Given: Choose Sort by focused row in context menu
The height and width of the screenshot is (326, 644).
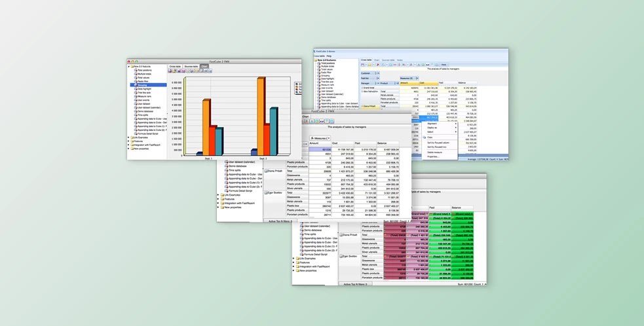Looking at the screenshot, I should pyautogui.click(x=440, y=147).
